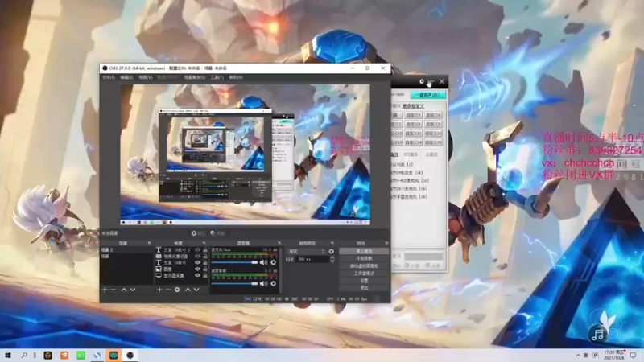Lock the 视频采集设备 source
Viewport: 644px width, 362px height.
205,256
